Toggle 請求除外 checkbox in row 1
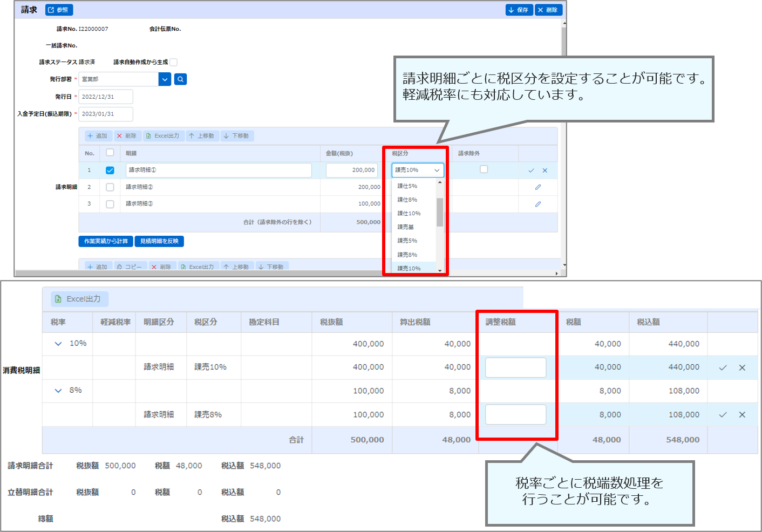The image size is (762, 532). click(x=484, y=169)
